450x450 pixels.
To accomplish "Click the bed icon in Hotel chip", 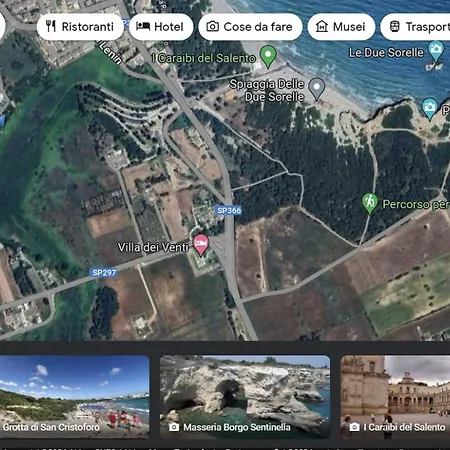I will tap(143, 26).
